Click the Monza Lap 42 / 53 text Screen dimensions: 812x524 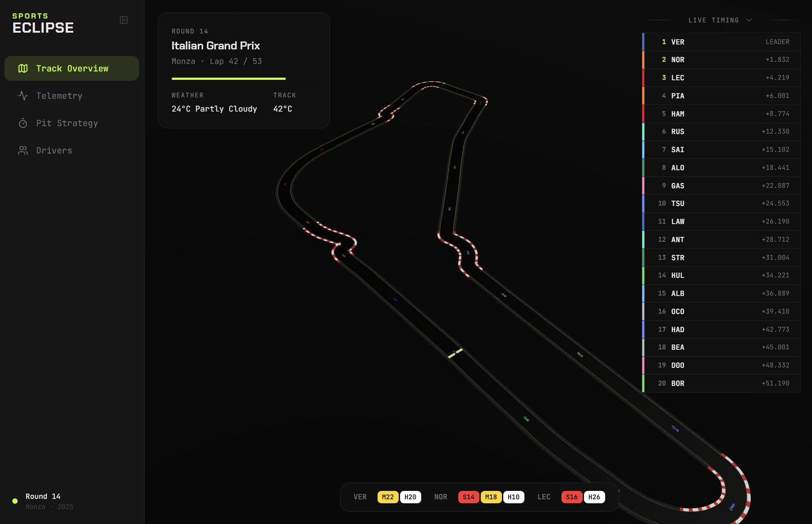point(217,61)
